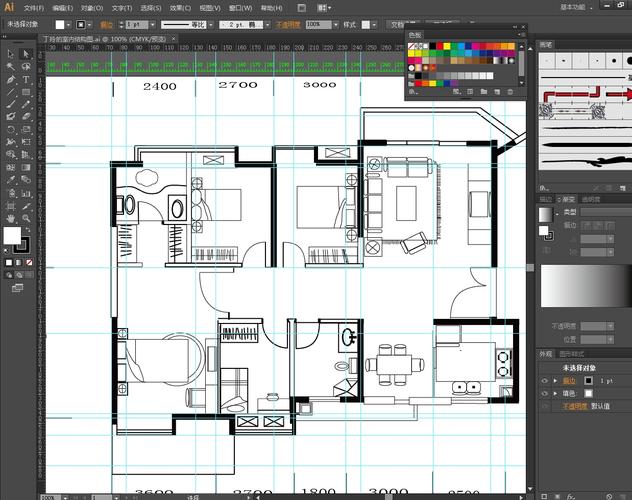The image size is (632, 500).
Task: Open the brush definition dropdown
Action: [x=267, y=25]
